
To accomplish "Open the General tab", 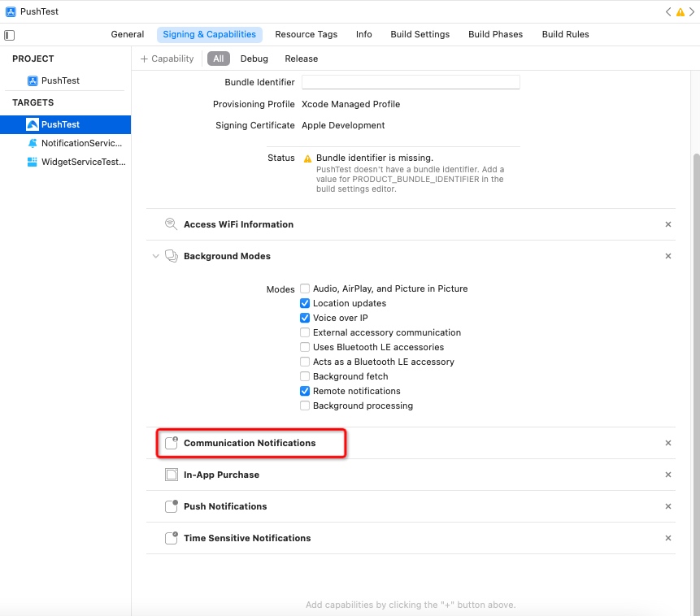I will [127, 34].
